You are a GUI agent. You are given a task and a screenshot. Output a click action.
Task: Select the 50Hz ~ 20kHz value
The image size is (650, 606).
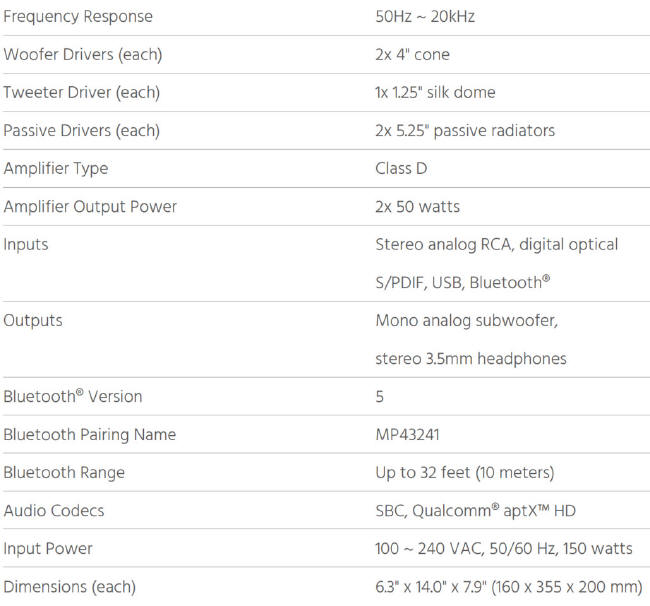point(425,17)
